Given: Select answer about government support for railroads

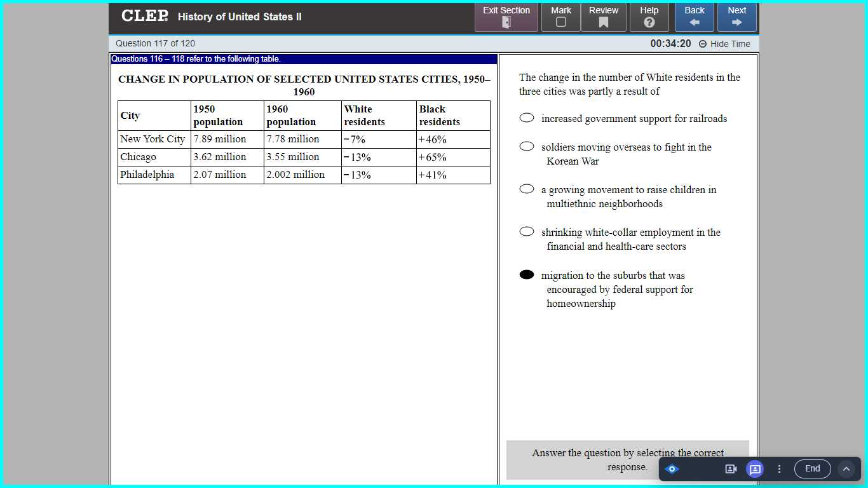Looking at the screenshot, I should coord(526,118).
